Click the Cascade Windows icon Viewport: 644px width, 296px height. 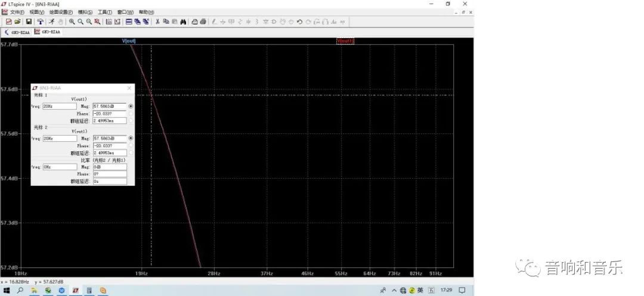tap(137, 21)
